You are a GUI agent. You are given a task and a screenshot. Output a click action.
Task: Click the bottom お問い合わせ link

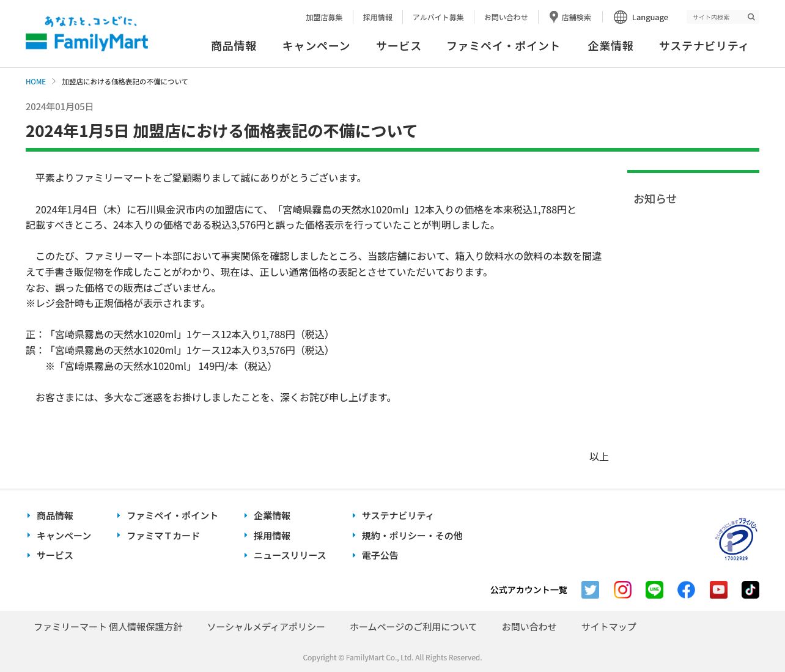click(529, 627)
